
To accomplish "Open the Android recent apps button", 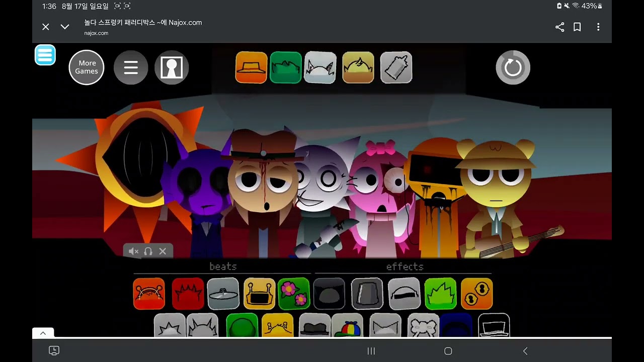I will point(371,351).
